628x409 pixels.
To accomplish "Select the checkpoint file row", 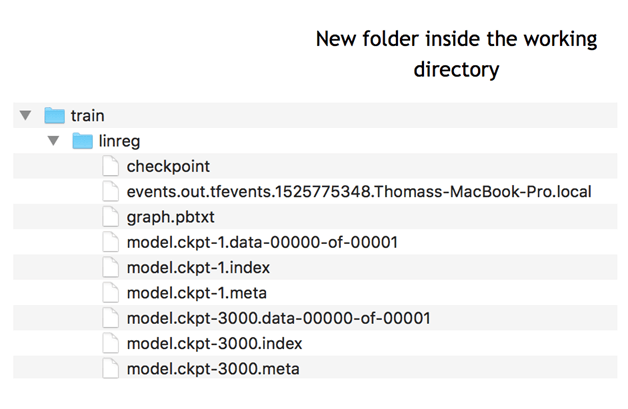I will (x=168, y=166).
